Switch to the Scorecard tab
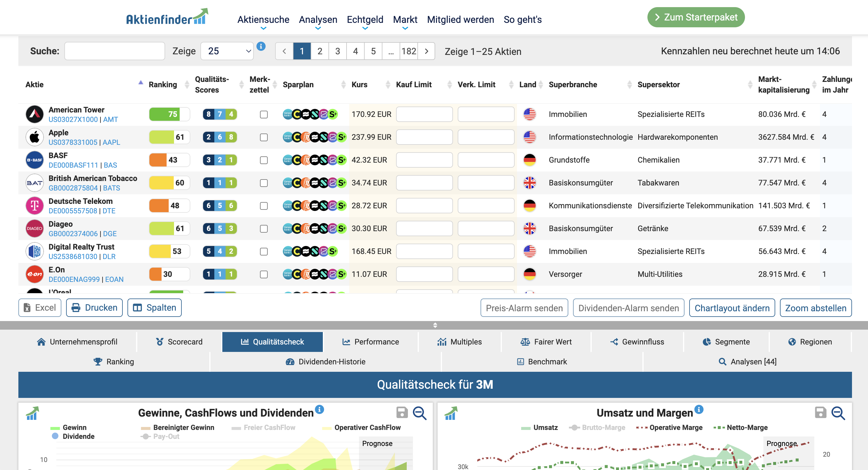 [x=179, y=342]
